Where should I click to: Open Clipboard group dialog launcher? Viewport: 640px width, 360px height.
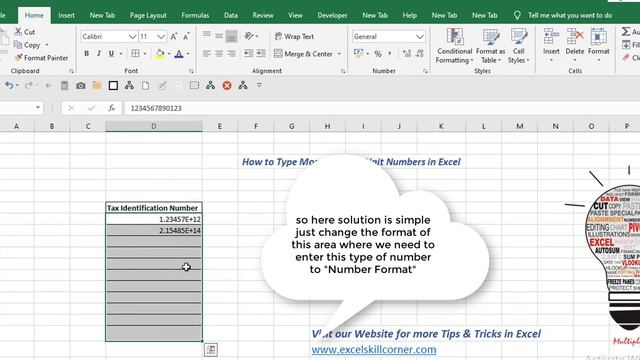pyautogui.click(x=71, y=71)
